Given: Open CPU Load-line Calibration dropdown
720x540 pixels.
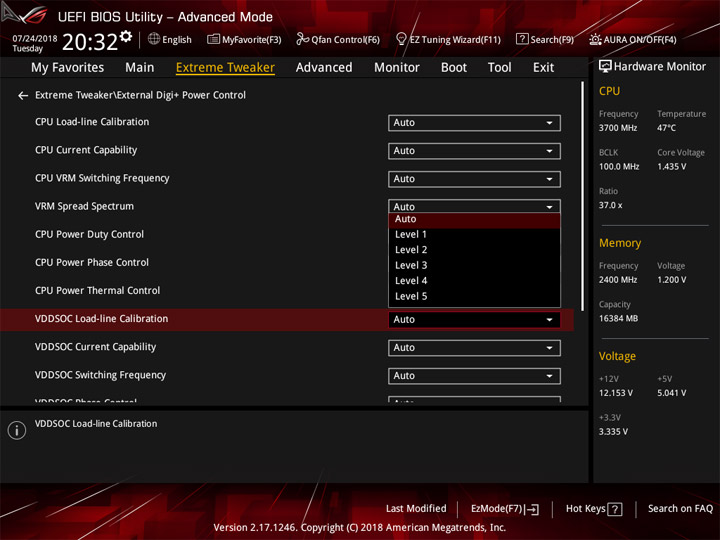Looking at the screenshot, I should 474,123.
